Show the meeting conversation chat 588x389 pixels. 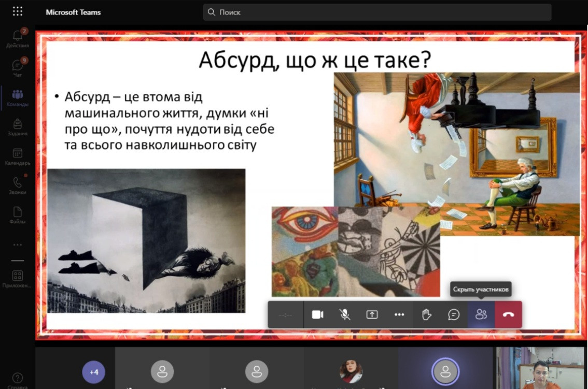(x=454, y=314)
